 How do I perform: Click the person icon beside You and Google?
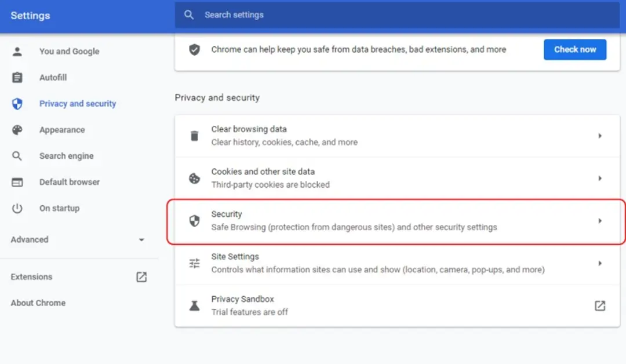click(17, 52)
